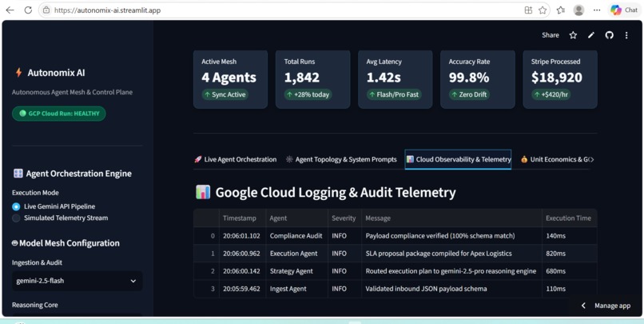This screenshot has height=324, width=644.
Task: Bookmark this page with the address bar star
Action: [543, 10]
